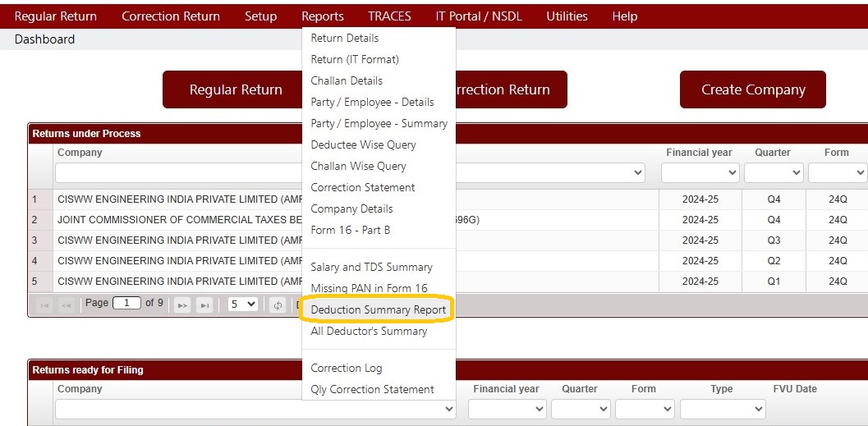The image size is (868, 426).
Task: Expand Type filter in Returns ready for Filing
Action: click(x=723, y=410)
